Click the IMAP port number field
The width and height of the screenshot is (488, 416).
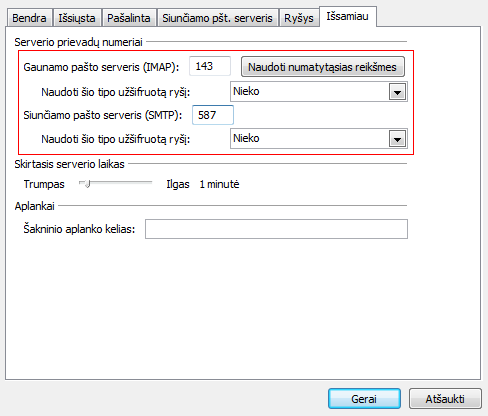pos(210,66)
